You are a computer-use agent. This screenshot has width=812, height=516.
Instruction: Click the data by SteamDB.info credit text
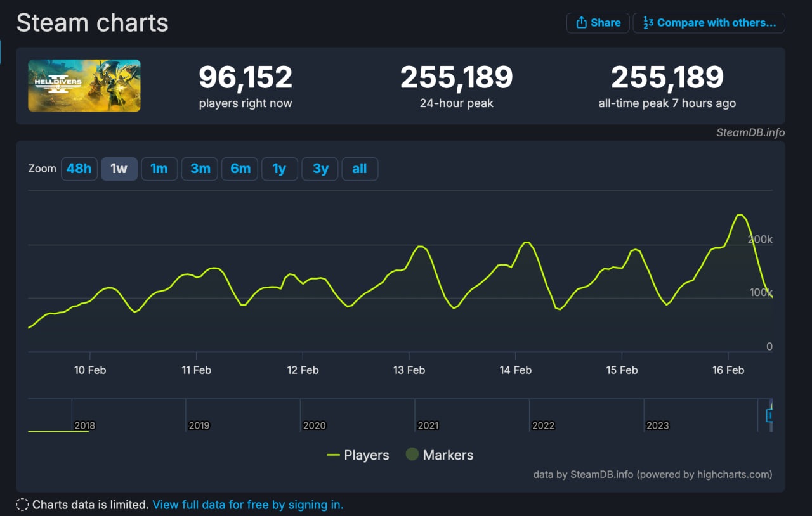tap(653, 474)
